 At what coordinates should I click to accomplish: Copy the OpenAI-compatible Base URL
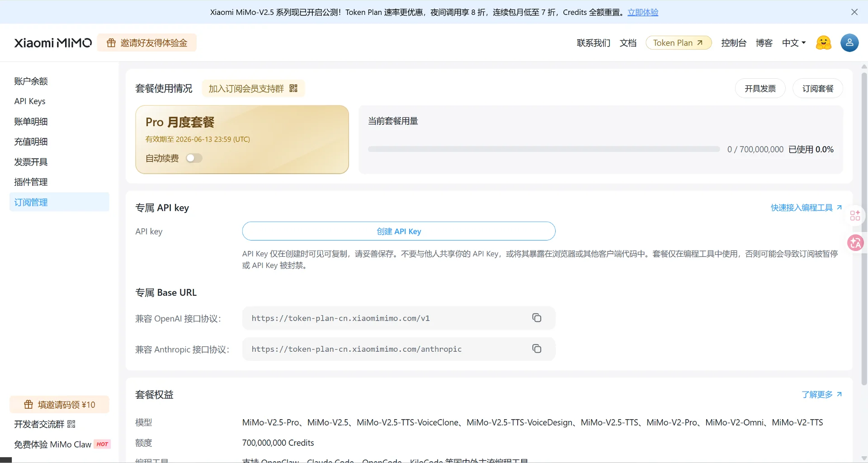(x=537, y=318)
